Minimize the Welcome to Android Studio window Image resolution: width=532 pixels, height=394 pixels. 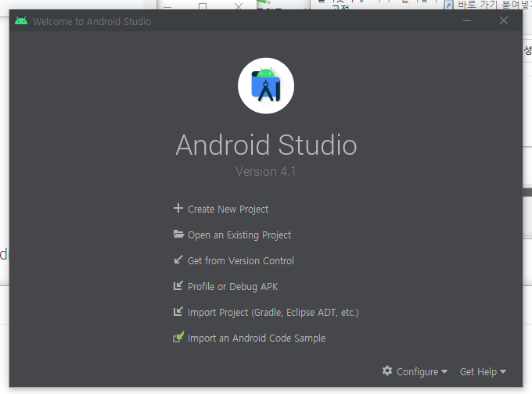click(467, 21)
